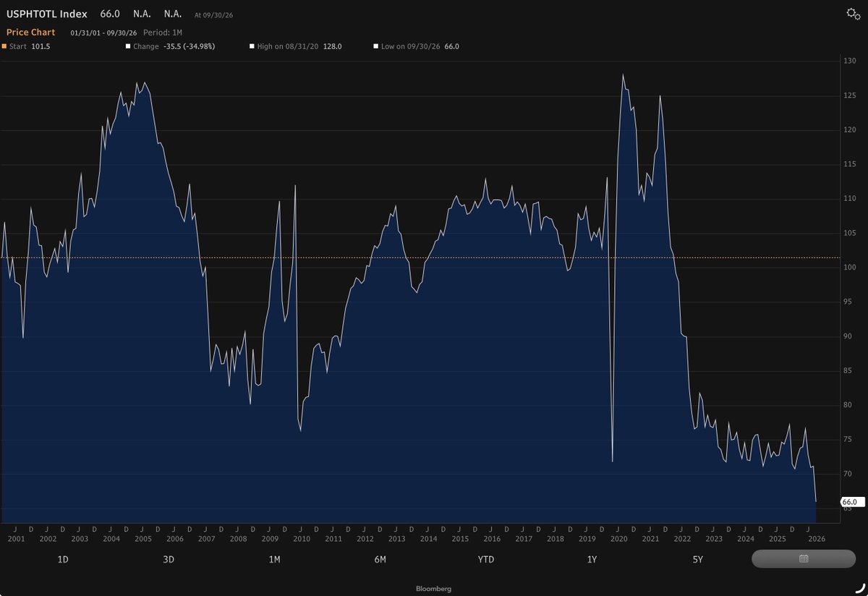Open chart settings gear icon
The width and height of the screenshot is (868, 596).
tap(853, 14)
